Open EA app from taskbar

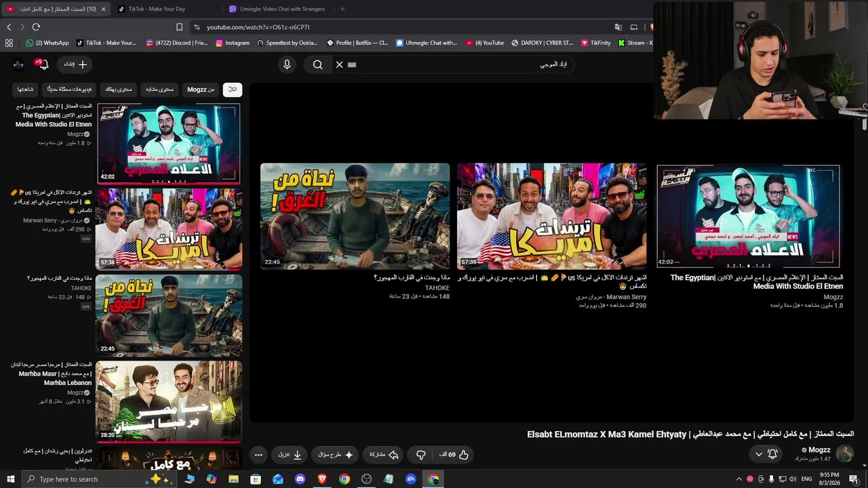click(x=411, y=479)
